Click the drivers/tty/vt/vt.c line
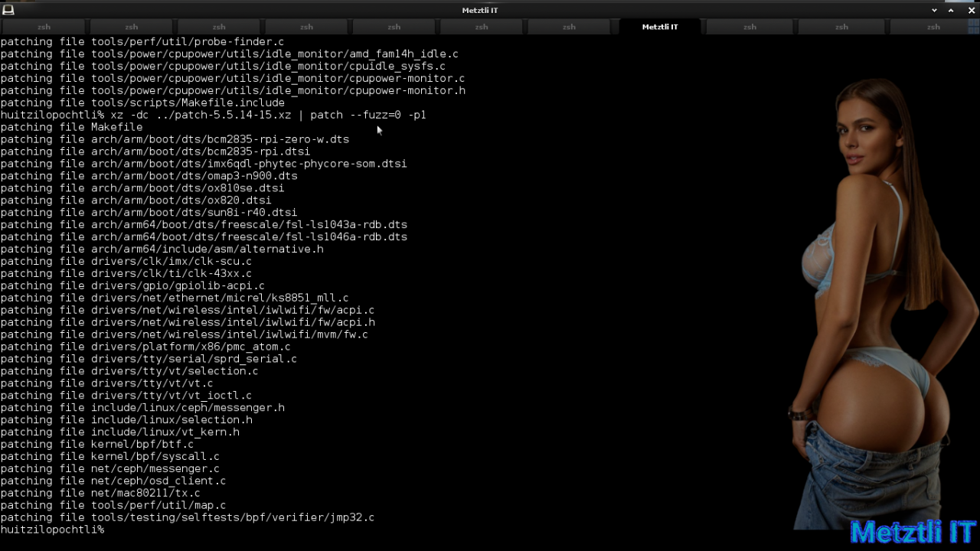The image size is (980, 551). click(x=106, y=383)
